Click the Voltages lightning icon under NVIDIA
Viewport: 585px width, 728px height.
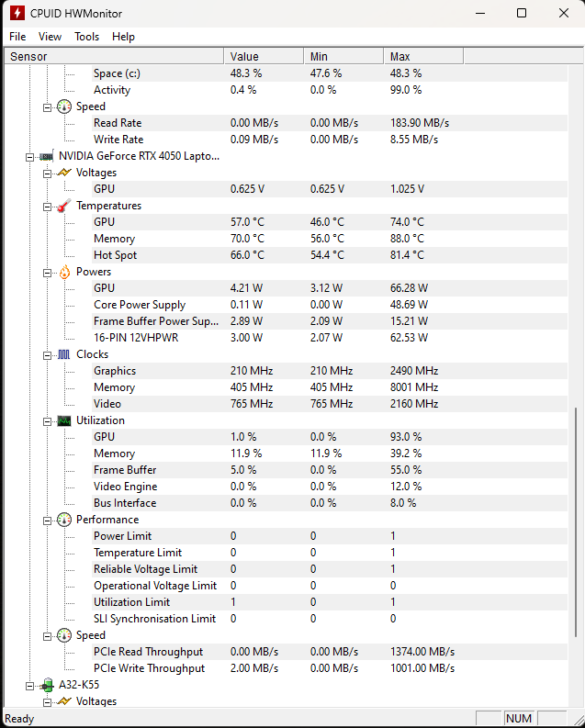[64, 173]
